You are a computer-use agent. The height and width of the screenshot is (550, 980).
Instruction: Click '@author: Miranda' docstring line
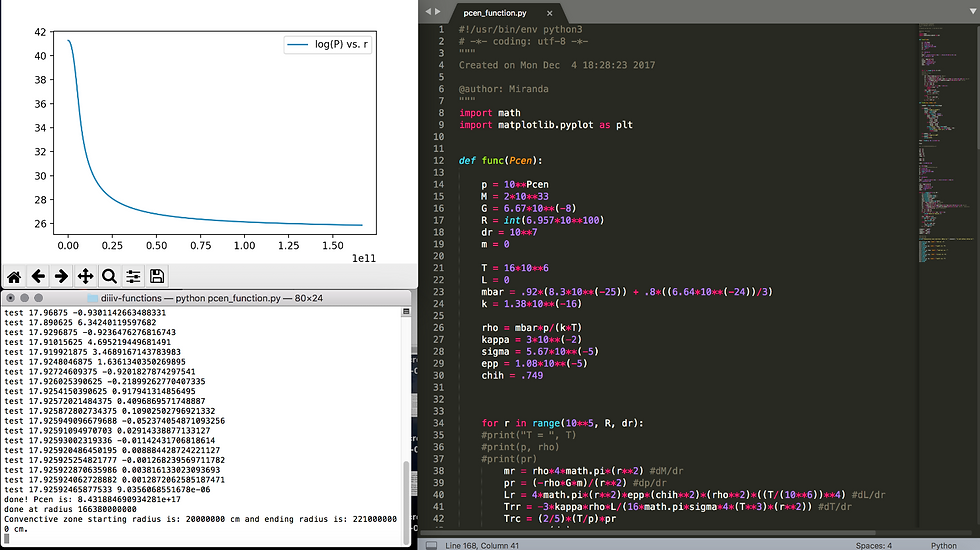pos(504,89)
